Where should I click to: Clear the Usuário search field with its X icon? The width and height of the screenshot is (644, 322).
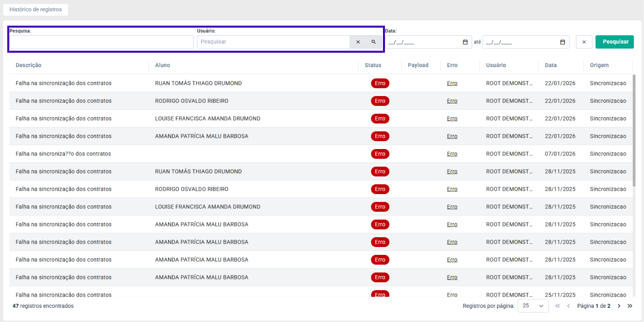point(358,42)
